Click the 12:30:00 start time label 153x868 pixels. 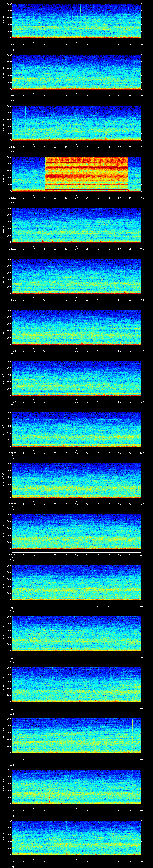point(12,861)
